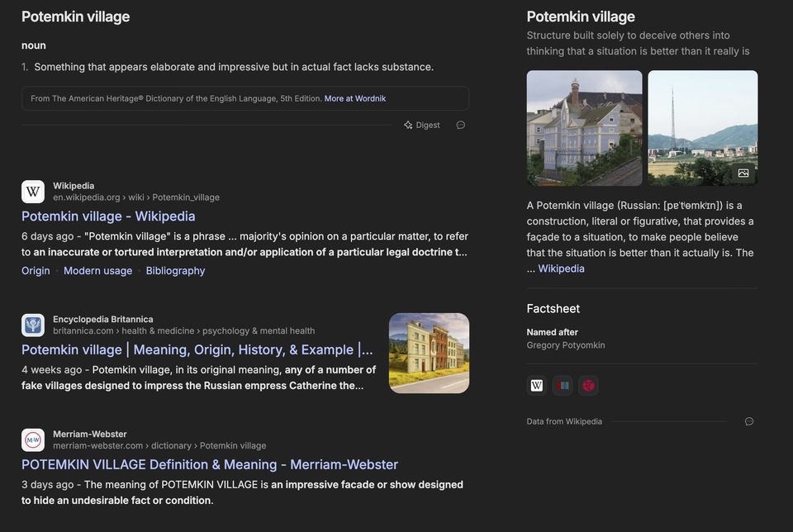Screen dimensions: 793x532
Task: Click the tower and mountains thumbnail
Action: coord(702,128)
